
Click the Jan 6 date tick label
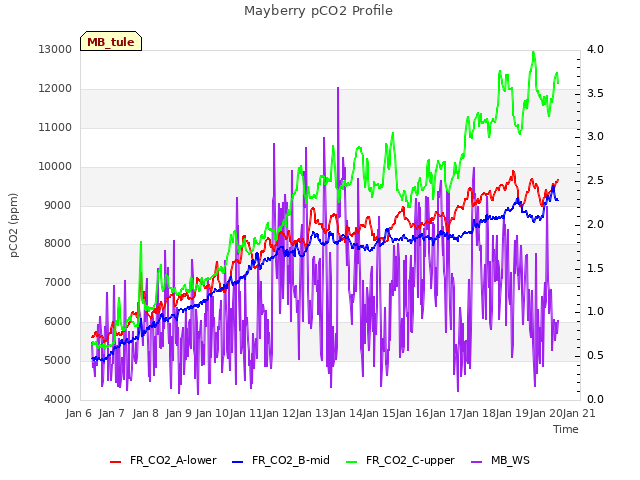(78, 413)
